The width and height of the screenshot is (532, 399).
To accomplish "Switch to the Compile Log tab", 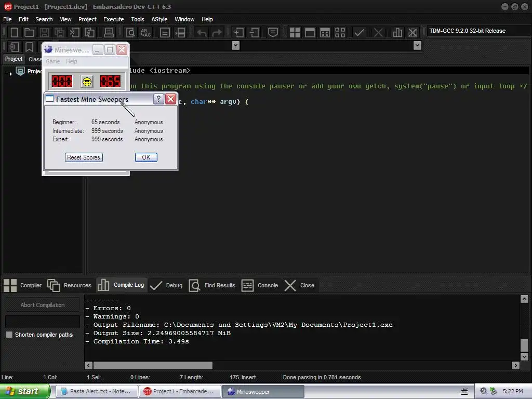I will [x=121, y=285].
